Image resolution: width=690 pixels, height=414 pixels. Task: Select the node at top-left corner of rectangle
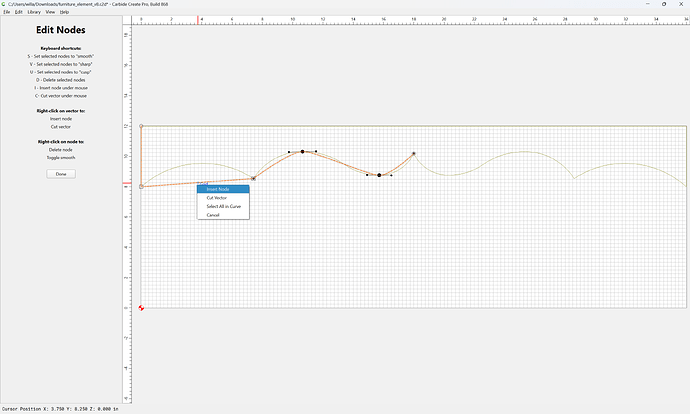coord(141,126)
